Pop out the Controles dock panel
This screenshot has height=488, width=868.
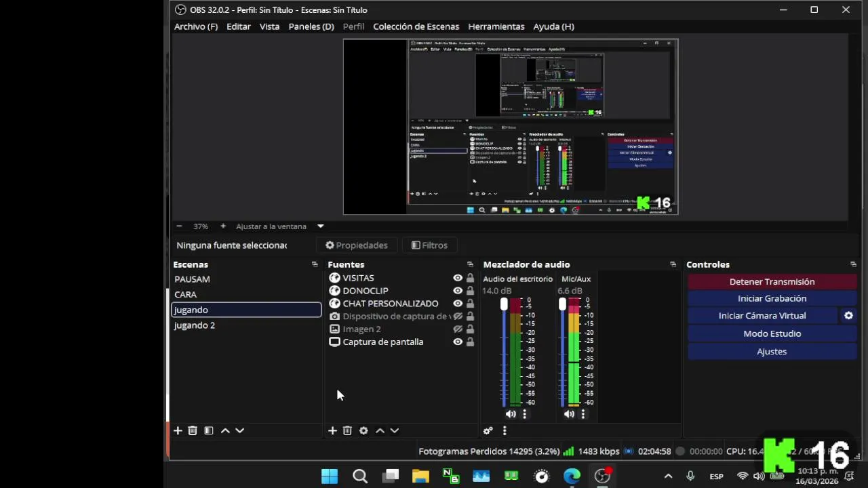tap(853, 264)
